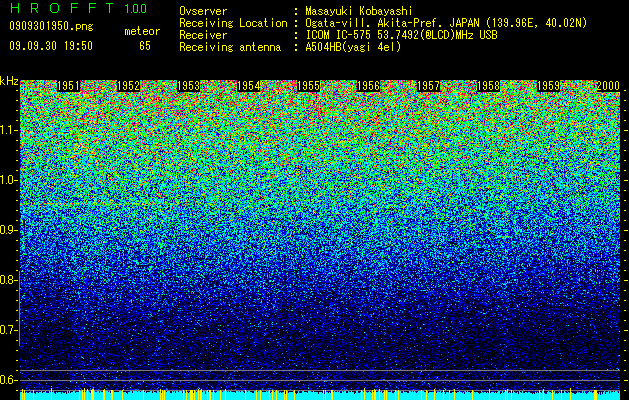Click the 1.0 kHz axis label

point(8,180)
